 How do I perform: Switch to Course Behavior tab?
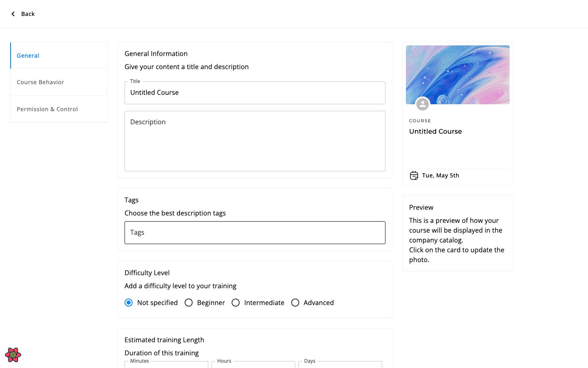[x=59, y=82]
